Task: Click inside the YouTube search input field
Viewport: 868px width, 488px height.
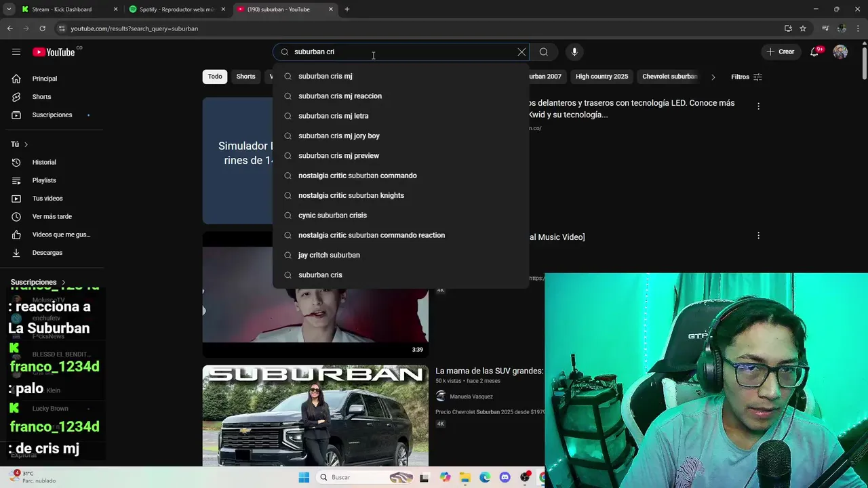Action: (400, 52)
